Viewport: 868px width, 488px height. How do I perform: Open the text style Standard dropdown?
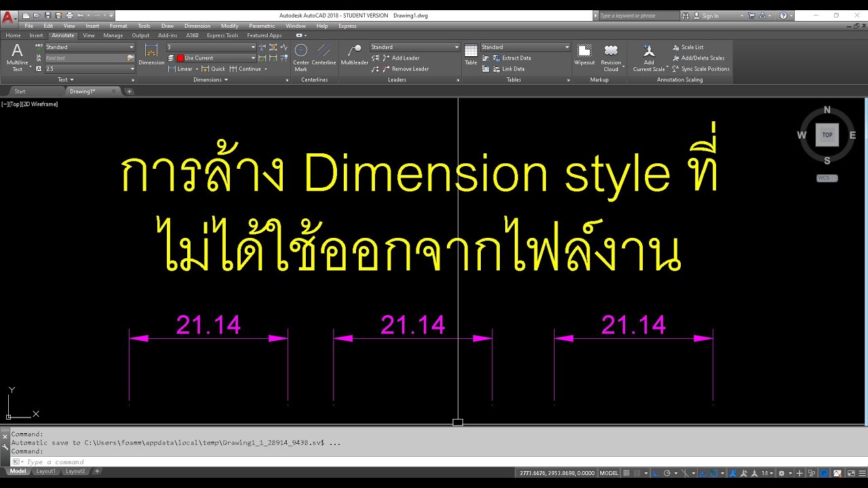[x=90, y=47]
